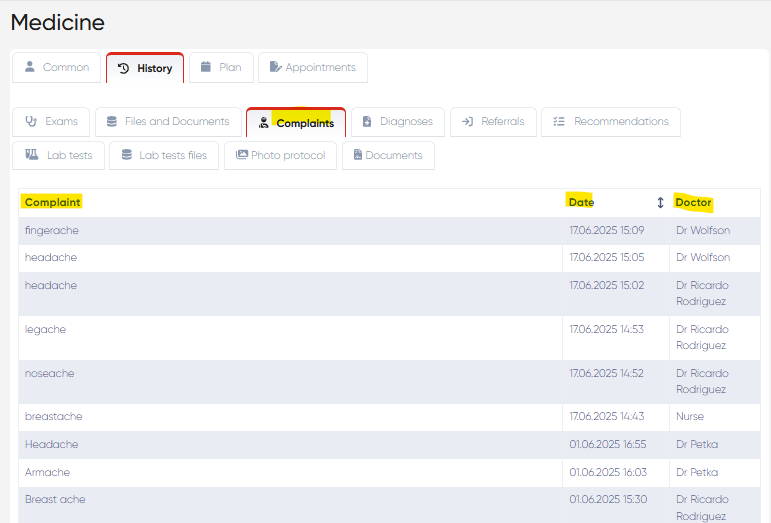Click the database icon on Files and Documents
The height and width of the screenshot is (523, 771).
pyautogui.click(x=112, y=122)
